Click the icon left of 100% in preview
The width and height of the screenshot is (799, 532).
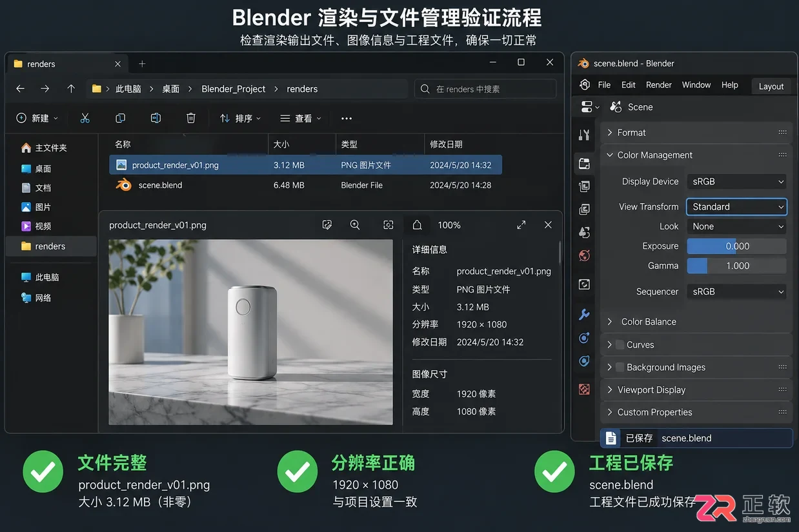pos(418,225)
